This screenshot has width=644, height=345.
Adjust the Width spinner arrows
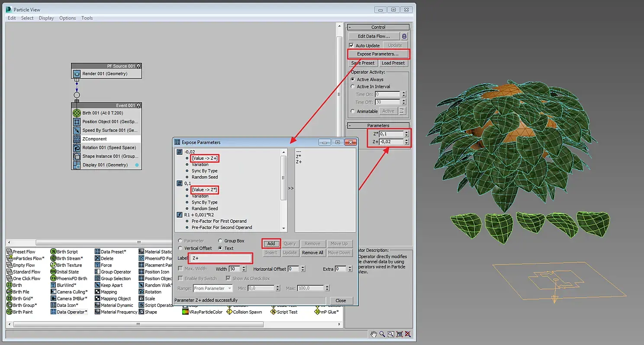pyautogui.click(x=244, y=269)
